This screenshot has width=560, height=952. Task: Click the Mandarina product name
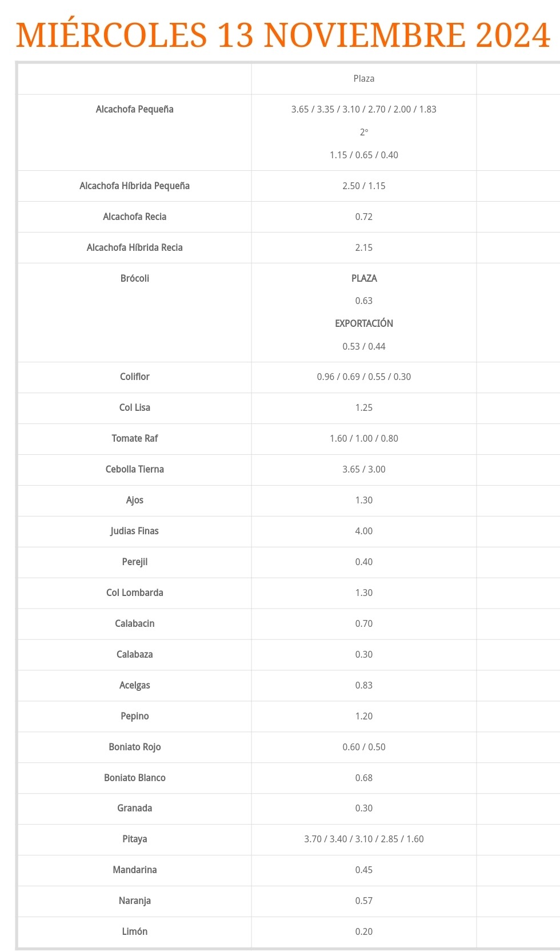(135, 870)
